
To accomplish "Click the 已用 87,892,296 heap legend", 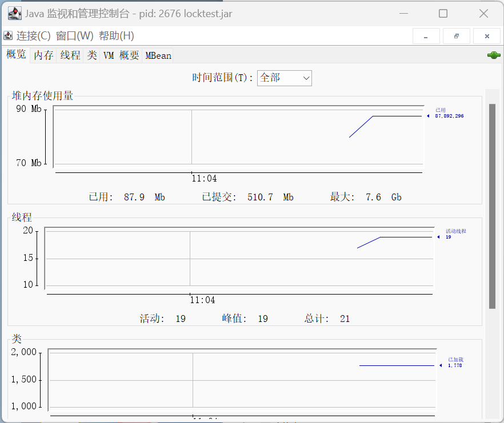I will (449, 113).
